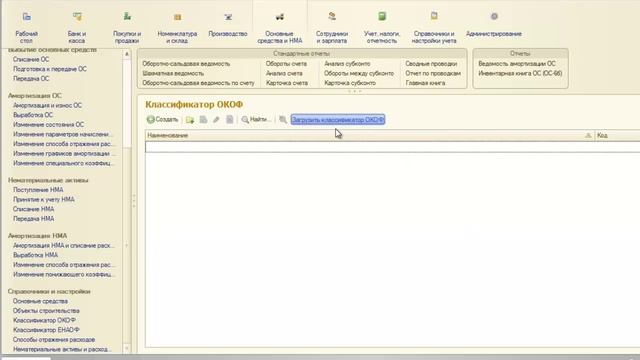Click the cancel search icon
The width and height of the screenshot is (640, 360).
click(x=282, y=120)
